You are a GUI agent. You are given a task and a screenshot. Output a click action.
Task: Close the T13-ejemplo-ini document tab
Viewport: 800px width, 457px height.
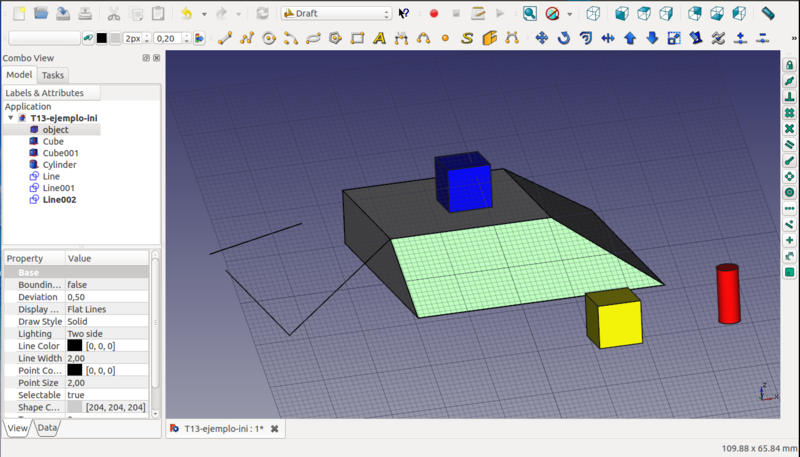[275, 428]
